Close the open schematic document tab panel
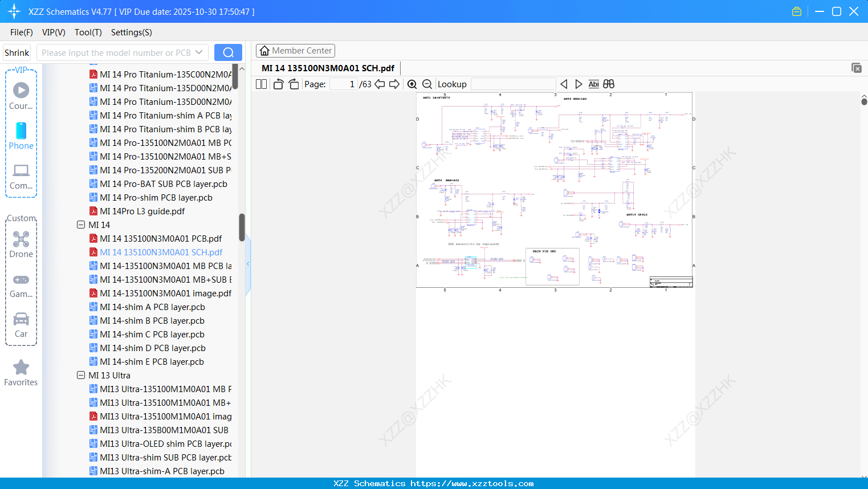Viewport: 868px width, 489px height. tap(856, 68)
